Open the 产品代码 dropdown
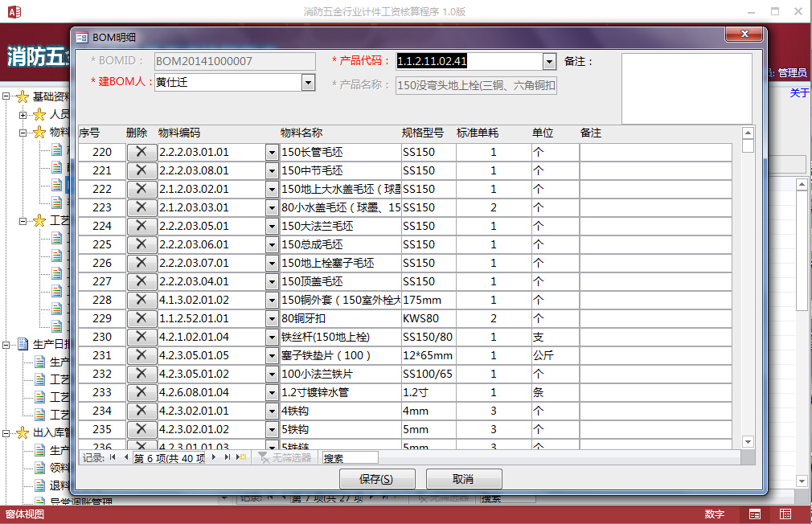812x524 pixels. [549, 62]
